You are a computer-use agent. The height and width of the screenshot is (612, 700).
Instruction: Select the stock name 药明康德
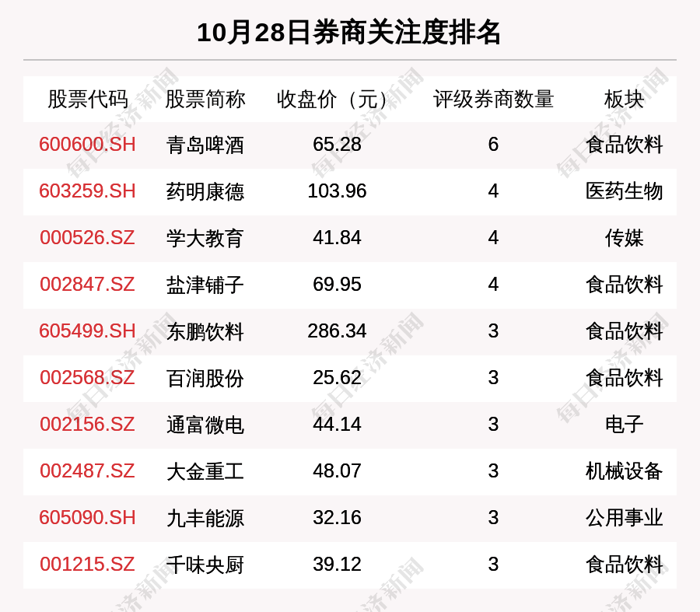click(x=204, y=191)
